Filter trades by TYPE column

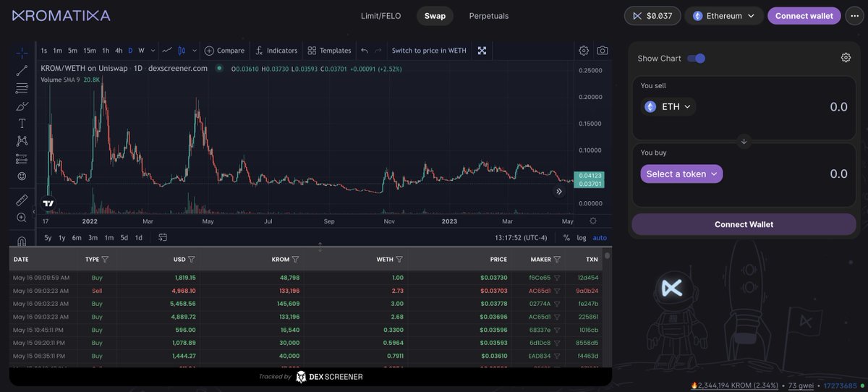[x=105, y=259]
